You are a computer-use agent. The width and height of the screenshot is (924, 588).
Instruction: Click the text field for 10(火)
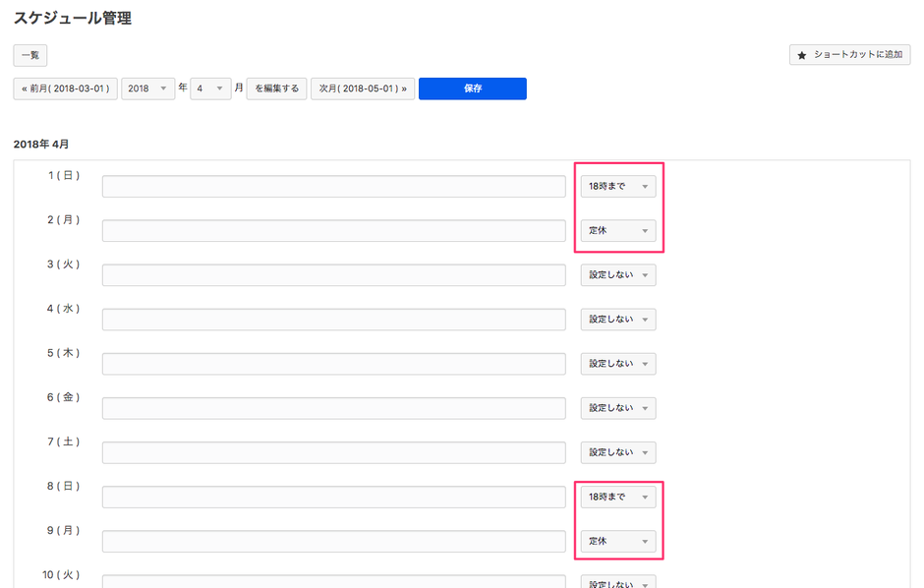pos(333,581)
